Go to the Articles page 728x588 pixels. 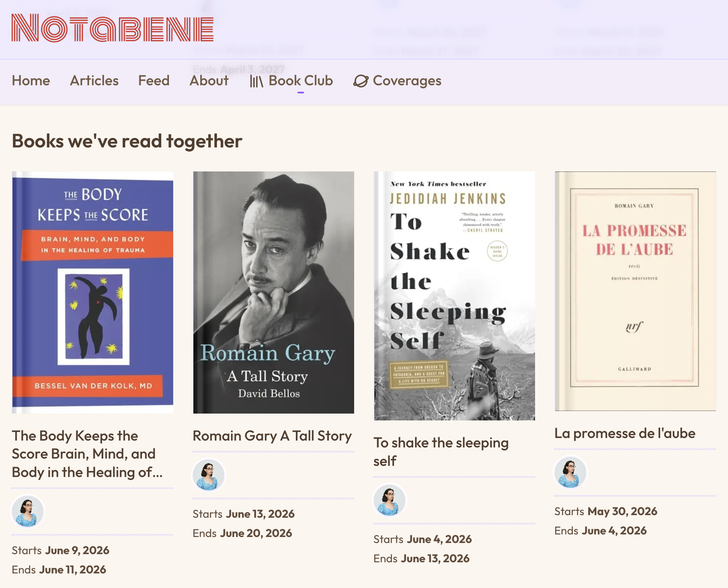tap(94, 81)
